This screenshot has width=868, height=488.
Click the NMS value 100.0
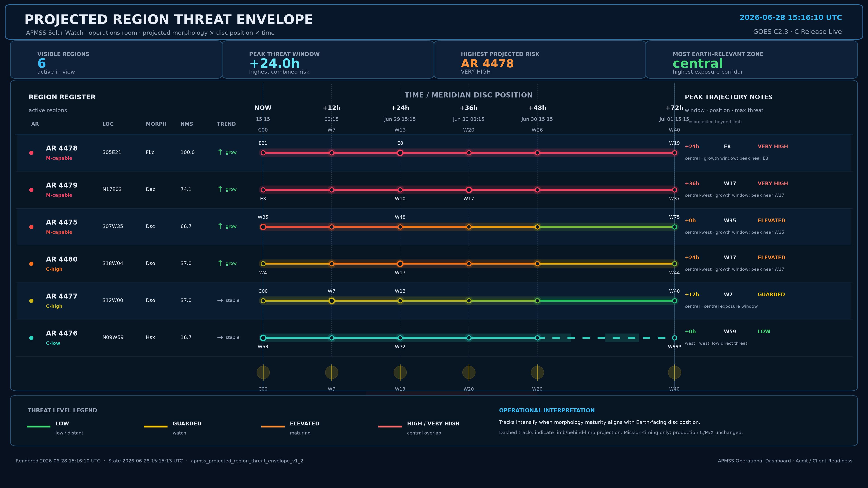(x=187, y=152)
